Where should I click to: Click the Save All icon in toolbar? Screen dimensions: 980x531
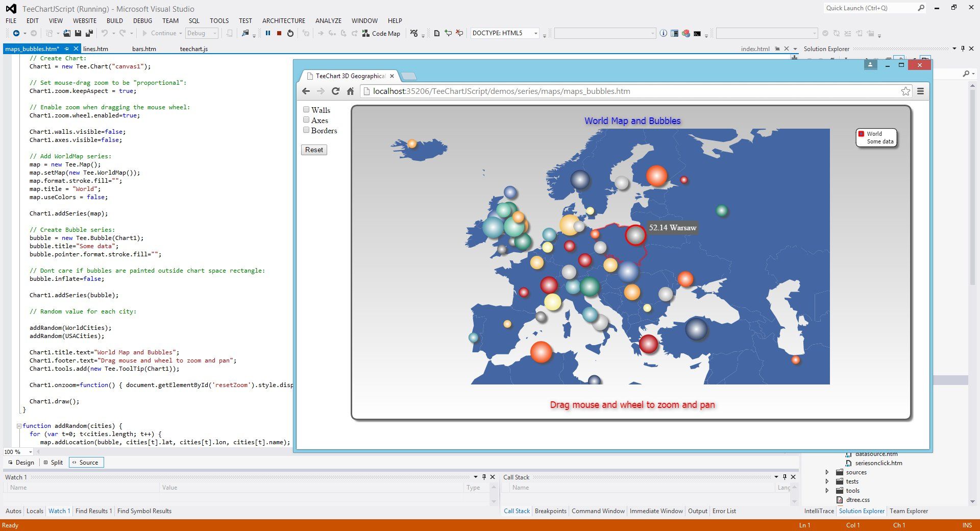tap(89, 33)
